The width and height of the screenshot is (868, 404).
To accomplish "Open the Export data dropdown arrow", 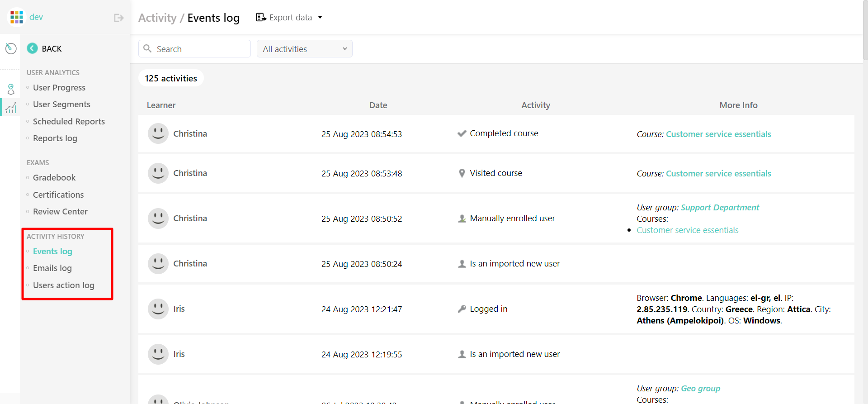I will click(320, 17).
